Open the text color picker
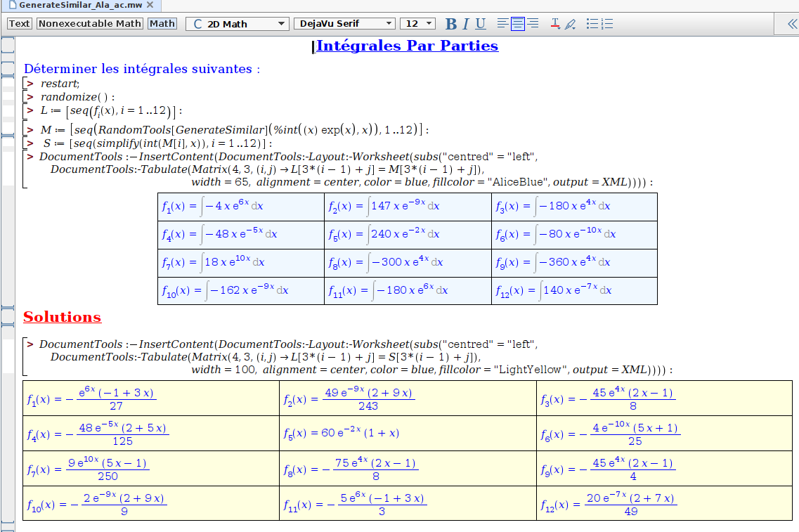 (555, 24)
